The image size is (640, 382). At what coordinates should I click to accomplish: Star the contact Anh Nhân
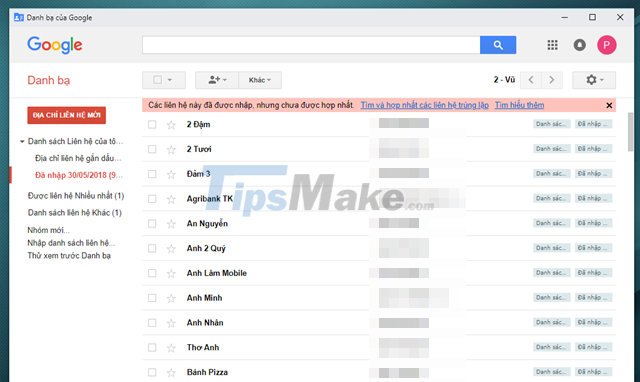coord(171,323)
